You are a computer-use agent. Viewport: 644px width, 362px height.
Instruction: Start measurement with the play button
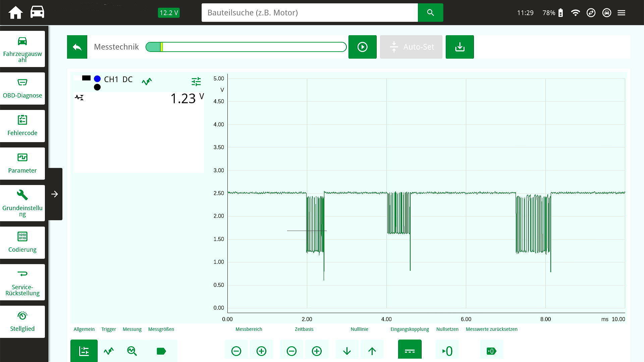pyautogui.click(x=362, y=47)
